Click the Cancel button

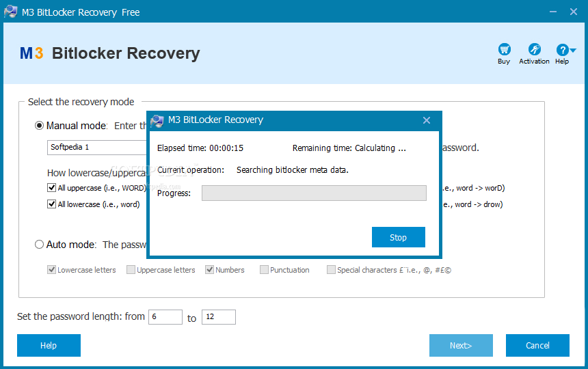(537, 345)
